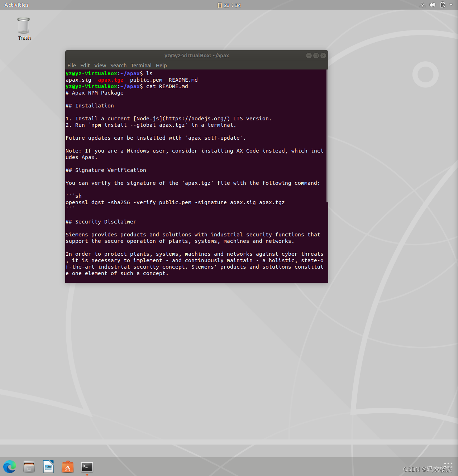Viewport: 458px width, 476px height.
Task: Open the Files manager in dock
Action: 29,467
